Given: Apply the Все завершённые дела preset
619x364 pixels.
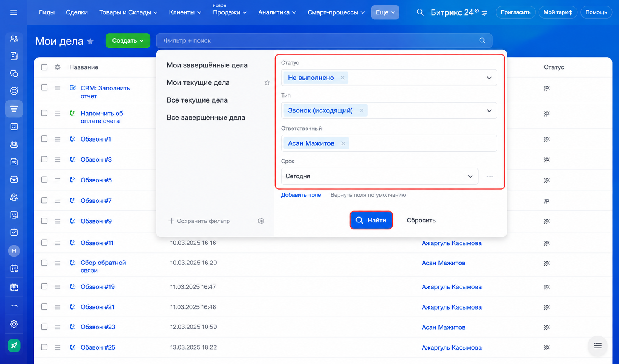Looking at the screenshot, I should (x=206, y=118).
